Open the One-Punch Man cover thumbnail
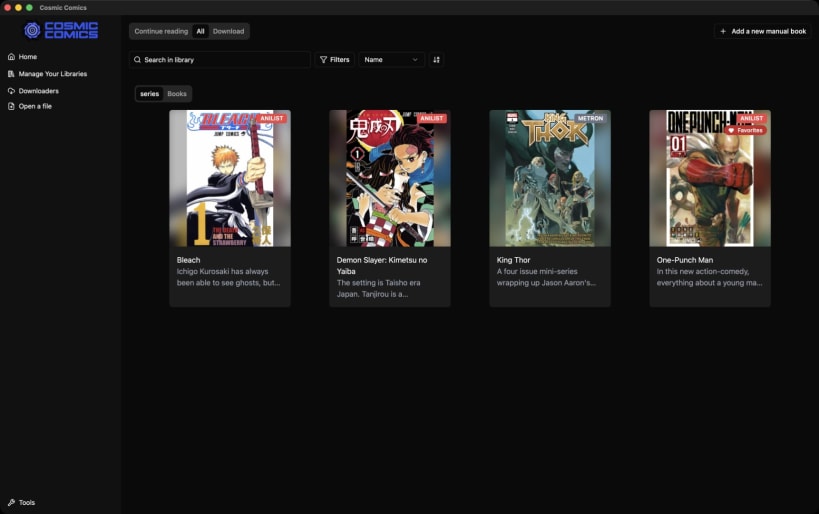Image resolution: width=819 pixels, height=514 pixels. [x=710, y=178]
